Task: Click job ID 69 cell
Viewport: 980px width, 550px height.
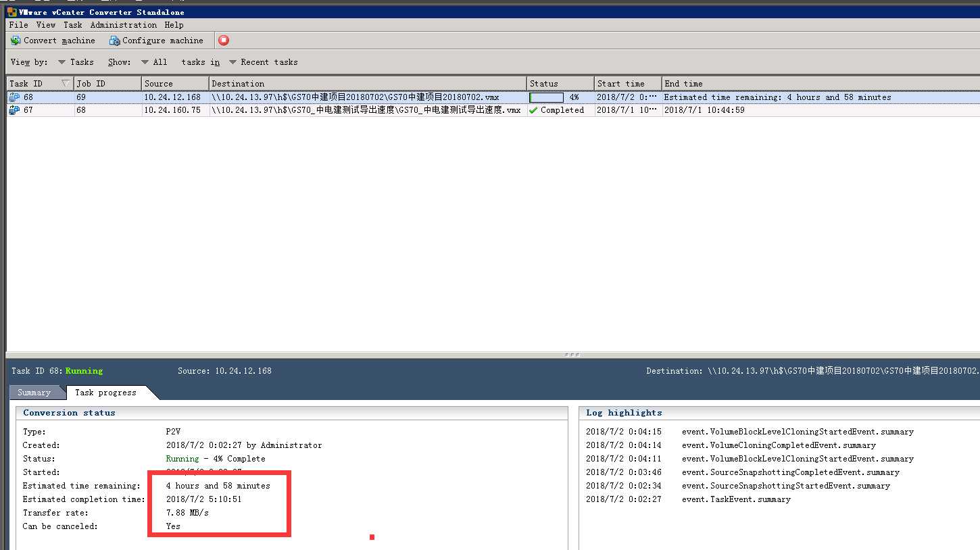Action: tap(81, 97)
